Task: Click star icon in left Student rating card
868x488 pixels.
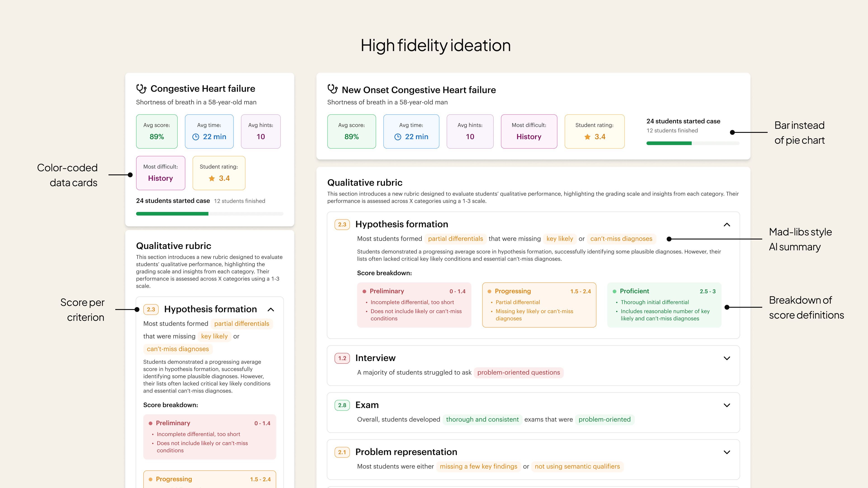Action: (212, 178)
